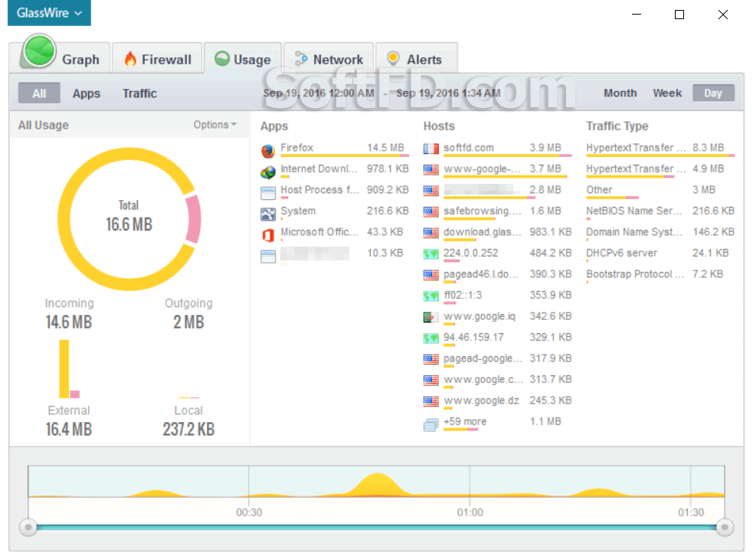Switch to the Firewall tab
Viewport: 753px width, 560px height.
click(157, 58)
